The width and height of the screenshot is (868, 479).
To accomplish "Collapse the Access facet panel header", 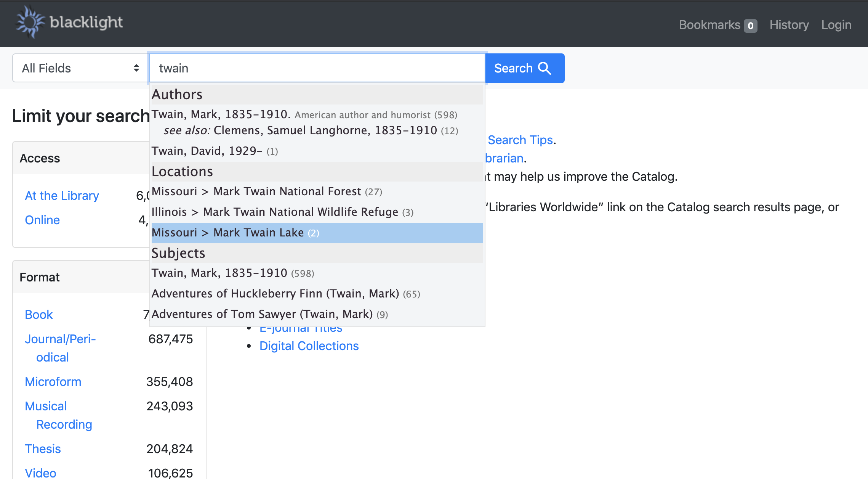I will coord(40,158).
